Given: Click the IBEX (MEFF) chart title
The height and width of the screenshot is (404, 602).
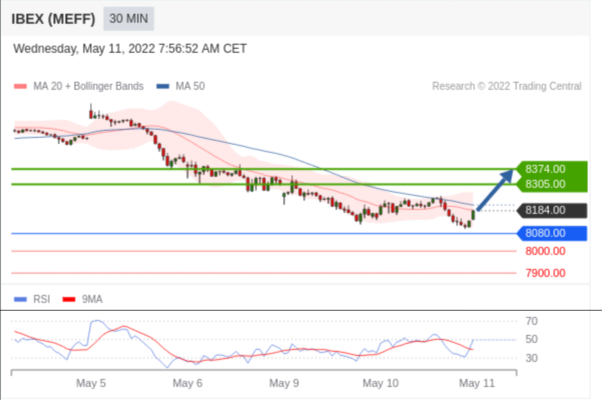Looking at the screenshot, I should [53, 19].
